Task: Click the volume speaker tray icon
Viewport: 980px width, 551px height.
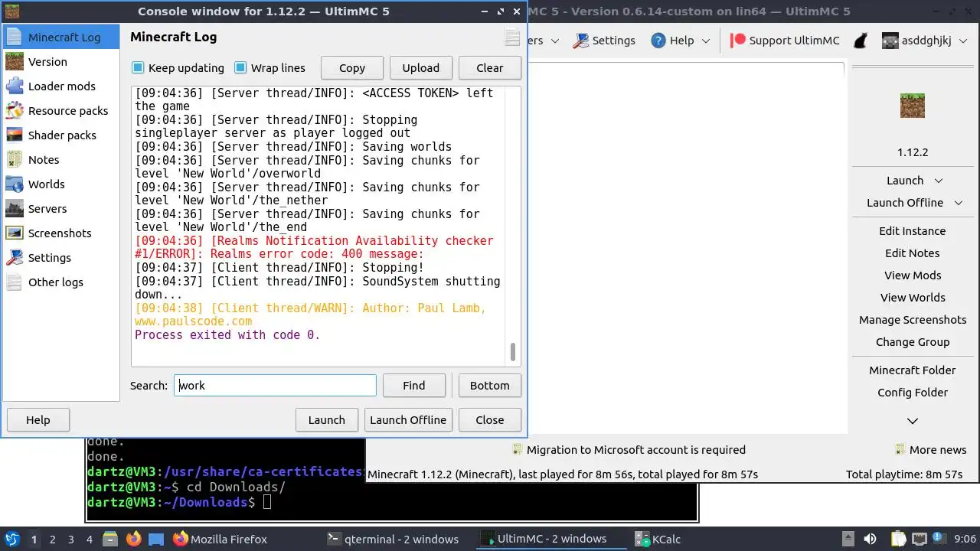Action: [870, 539]
